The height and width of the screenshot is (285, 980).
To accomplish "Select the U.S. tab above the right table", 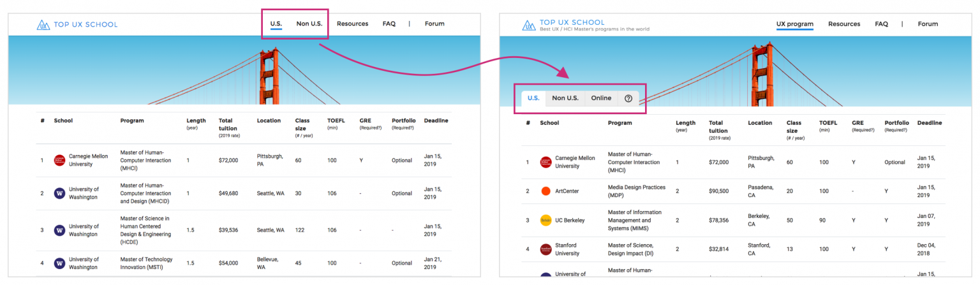I will [x=533, y=98].
